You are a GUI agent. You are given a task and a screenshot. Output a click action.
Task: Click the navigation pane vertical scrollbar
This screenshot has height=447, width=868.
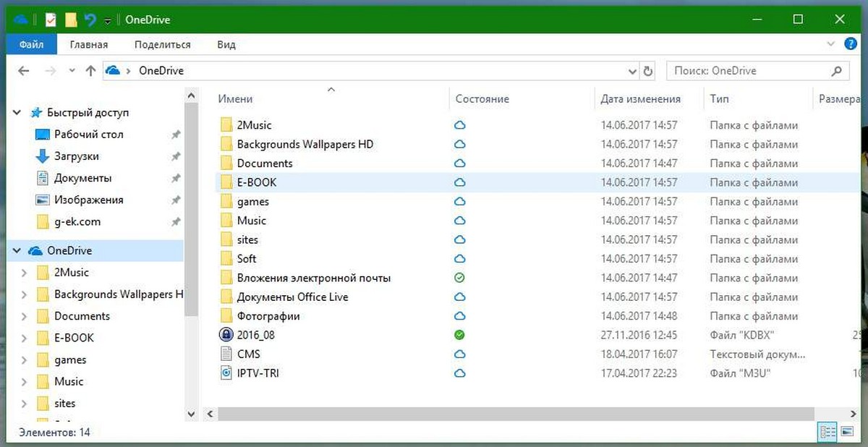pos(192,210)
